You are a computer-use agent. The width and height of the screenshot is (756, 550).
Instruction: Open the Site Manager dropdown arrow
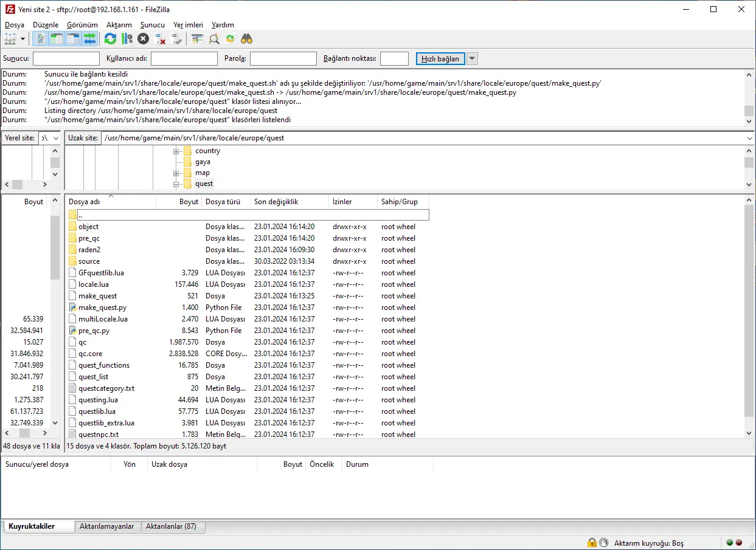[x=23, y=39]
